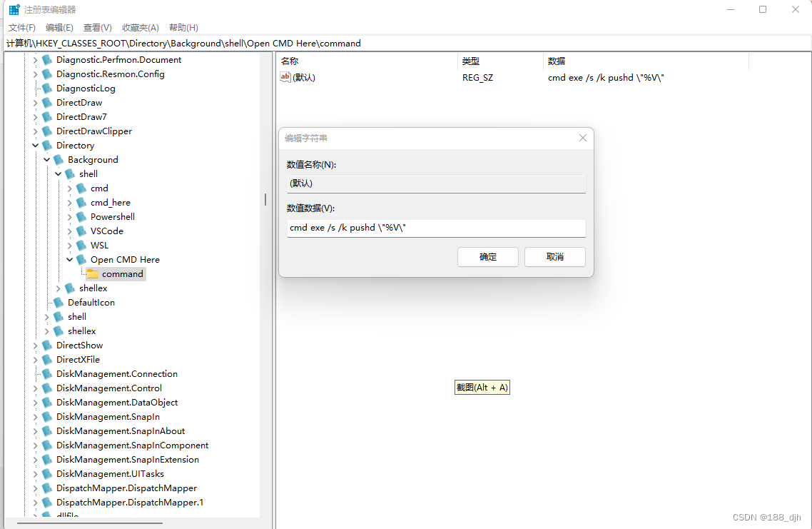Select DiskManagement.SnapInAbout in the tree
Image resolution: width=812 pixels, height=529 pixels.
[120, 430]
